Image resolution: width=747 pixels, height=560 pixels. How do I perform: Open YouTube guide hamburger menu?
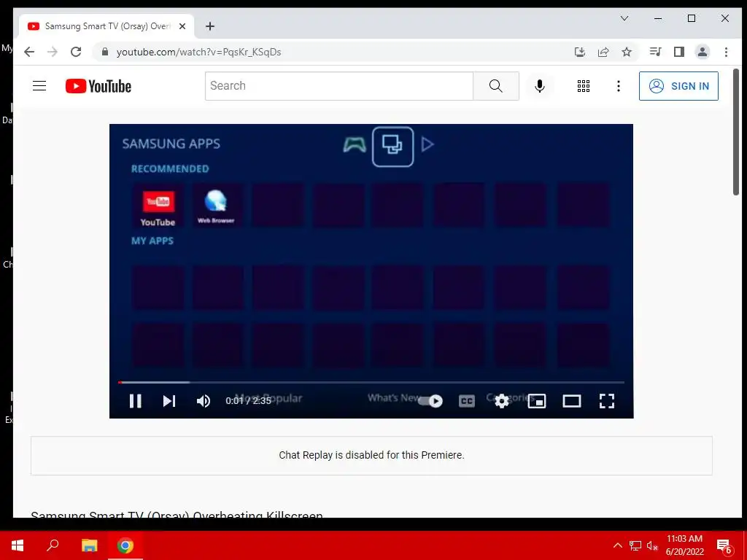(39, 86)
